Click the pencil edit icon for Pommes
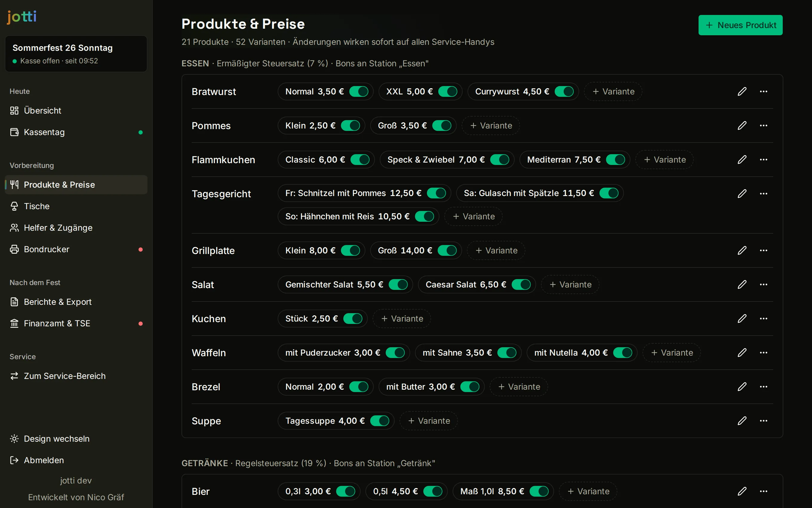812x508 pixels. (x=742, y=125)
